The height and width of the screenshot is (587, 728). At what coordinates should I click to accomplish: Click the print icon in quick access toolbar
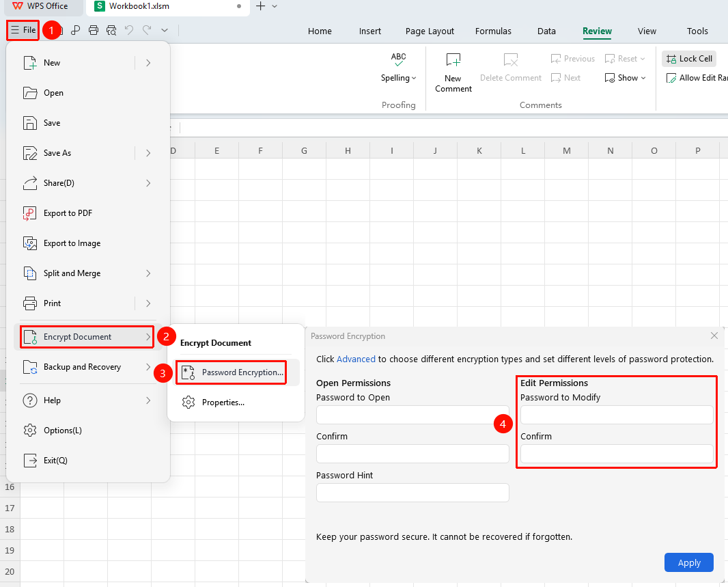(94, 30)
